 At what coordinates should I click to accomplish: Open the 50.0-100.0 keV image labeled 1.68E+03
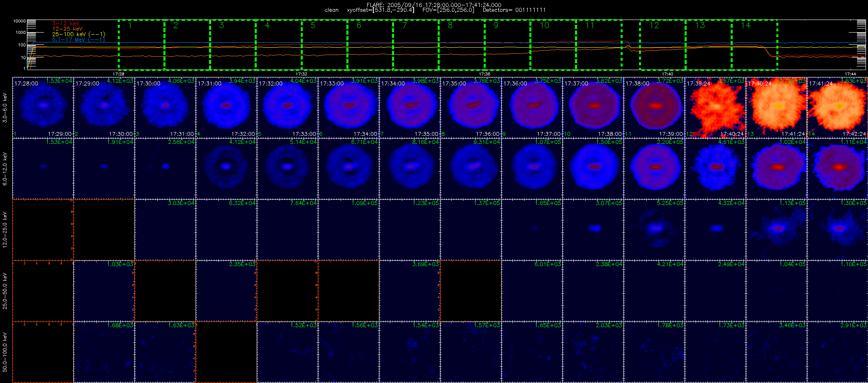[x=104, y=352]
